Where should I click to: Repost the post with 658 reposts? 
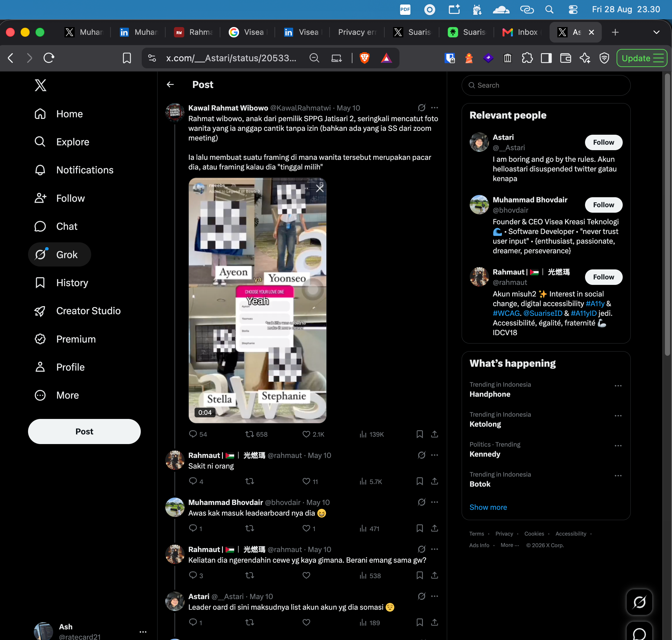[256, 434]
